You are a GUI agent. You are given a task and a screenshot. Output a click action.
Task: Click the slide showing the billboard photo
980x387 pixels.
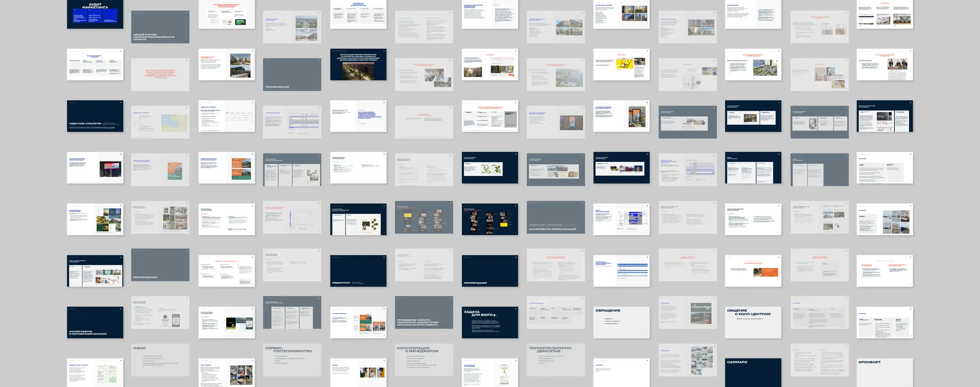[x=95, y=168]
